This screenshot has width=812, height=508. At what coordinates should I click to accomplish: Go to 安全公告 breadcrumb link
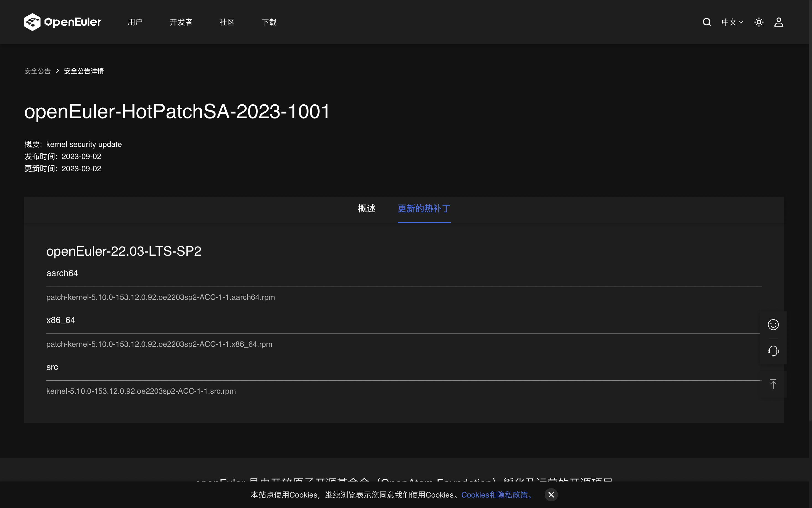pos(37,71)
